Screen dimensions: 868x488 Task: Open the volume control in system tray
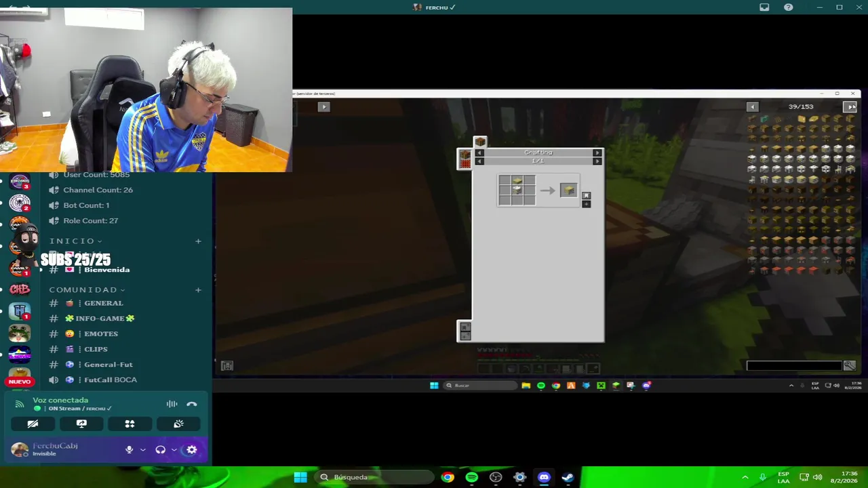click(x=817, y=477)
